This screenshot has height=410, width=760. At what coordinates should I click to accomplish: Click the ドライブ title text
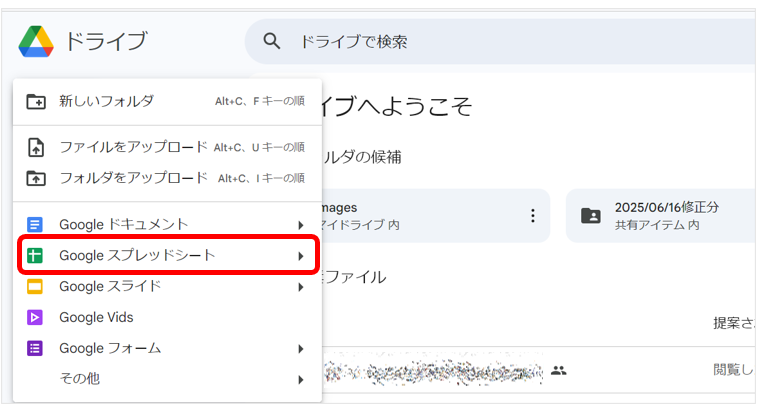pyautogui.click(x=106, y=41)
